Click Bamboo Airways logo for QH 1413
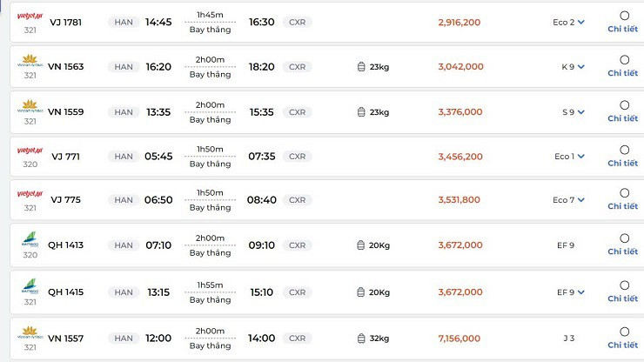 pyautogui.click(x=30, y=239)
